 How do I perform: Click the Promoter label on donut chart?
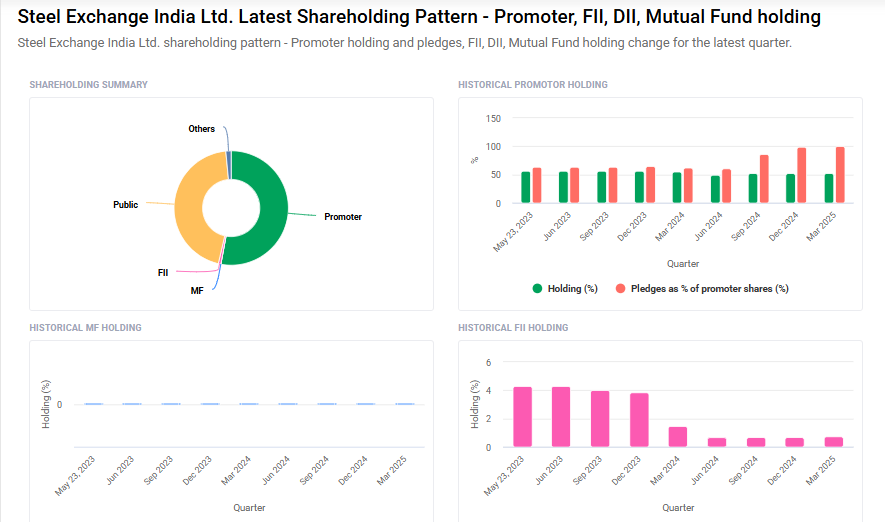point(343,217)
